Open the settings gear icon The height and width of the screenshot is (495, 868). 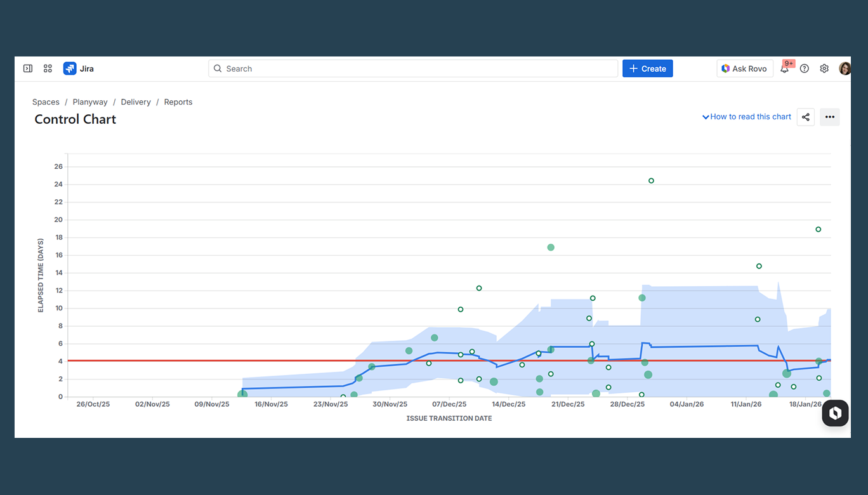[x=824, y=69]
